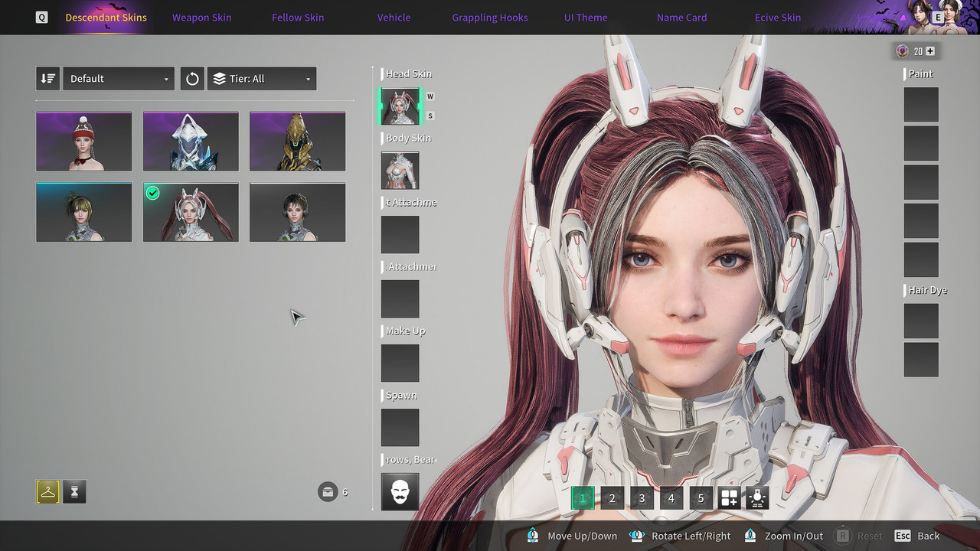This screenshot has height=551, width=980.
Task: Select the hourglass history icon
Action: pyautogui.click(x=74, y=492)
